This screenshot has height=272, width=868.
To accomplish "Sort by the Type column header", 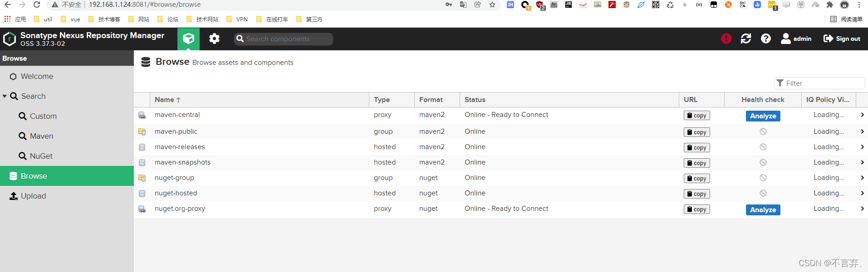I will click(392, 100).
